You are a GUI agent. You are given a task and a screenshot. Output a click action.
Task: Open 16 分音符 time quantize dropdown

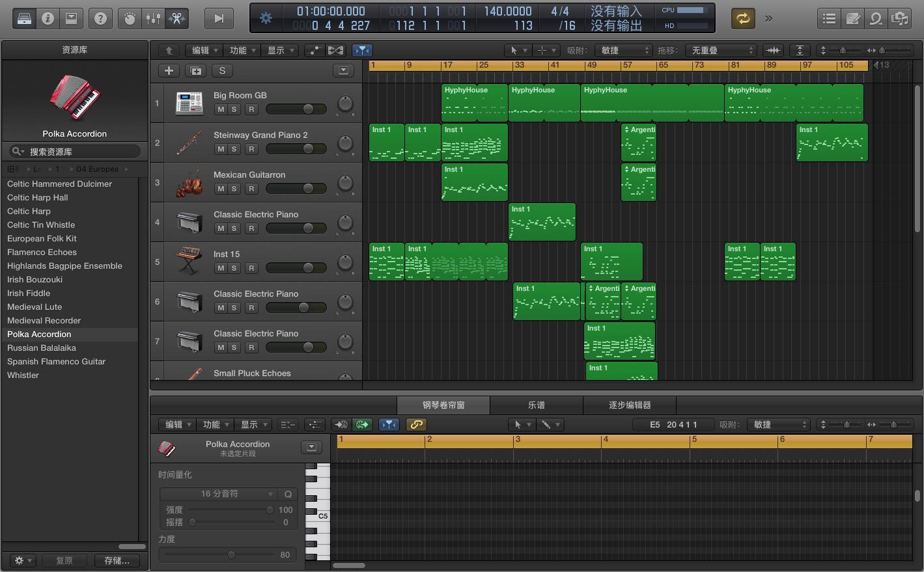[x=219, y=494]
